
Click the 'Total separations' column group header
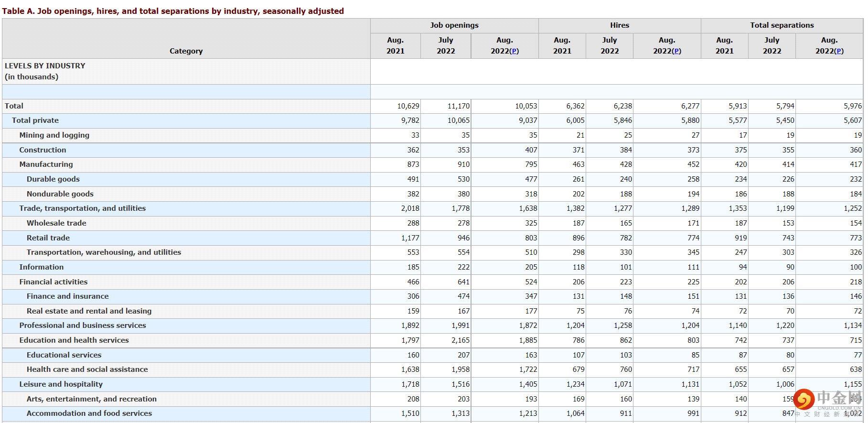point(782,25)
